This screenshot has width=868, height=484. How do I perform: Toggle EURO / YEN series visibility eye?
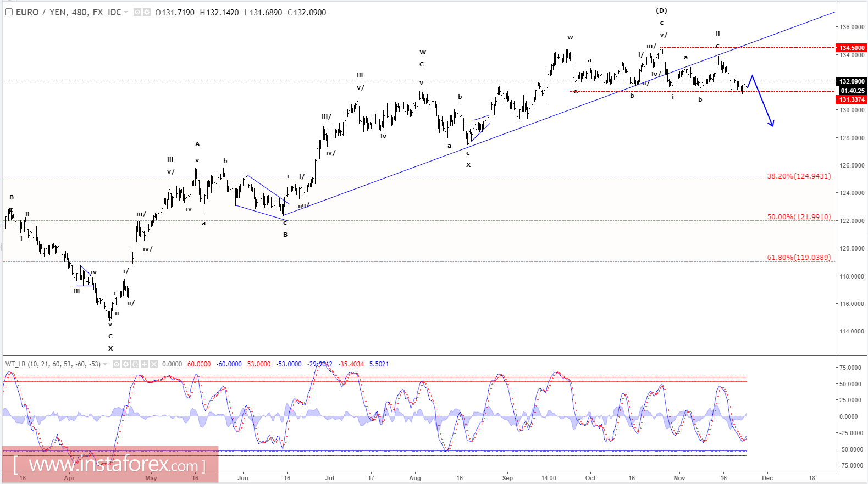pyautogui.click(x=137, y=12)
